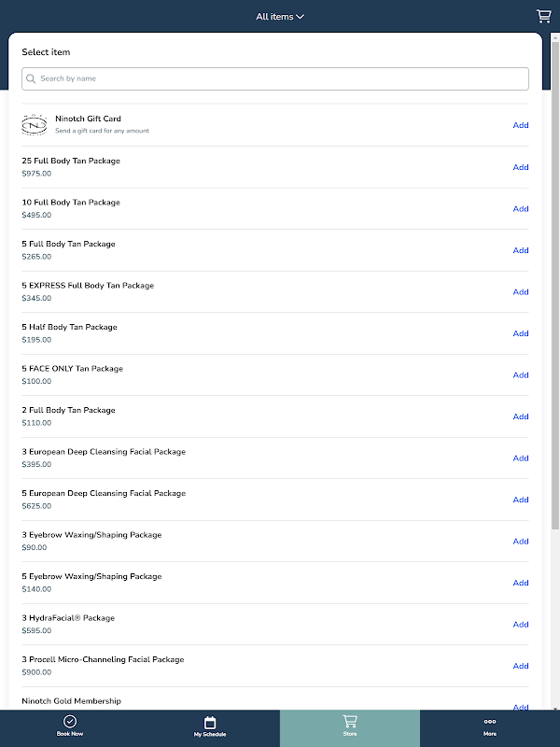The width and height of the screenshot is (560, 747).
Task: Add 5 EXPRESS Full Body Tan Package
Action: click(521, 292)
